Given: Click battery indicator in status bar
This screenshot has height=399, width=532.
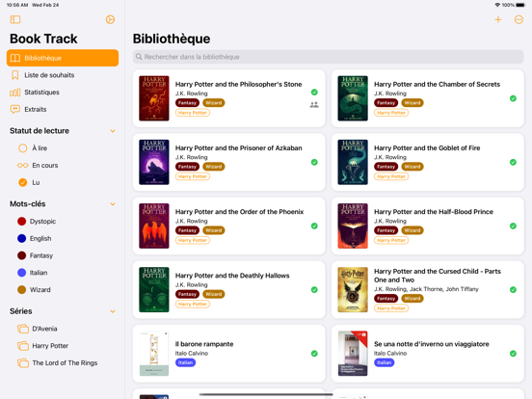Looking at the screenshot, I should click(x=520, y=5).
